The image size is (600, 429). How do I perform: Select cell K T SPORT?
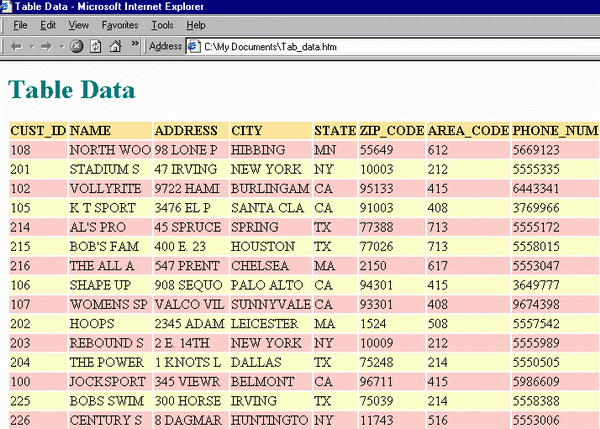pos(110,208)
